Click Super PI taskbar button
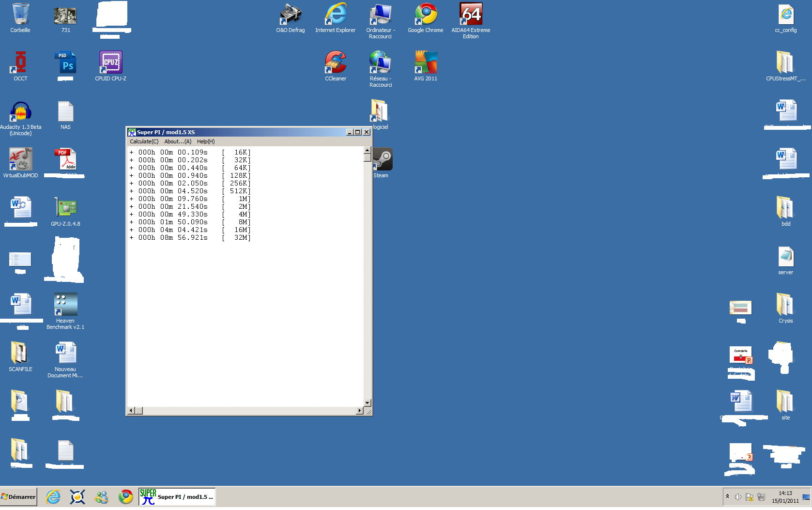 [177, 496]
